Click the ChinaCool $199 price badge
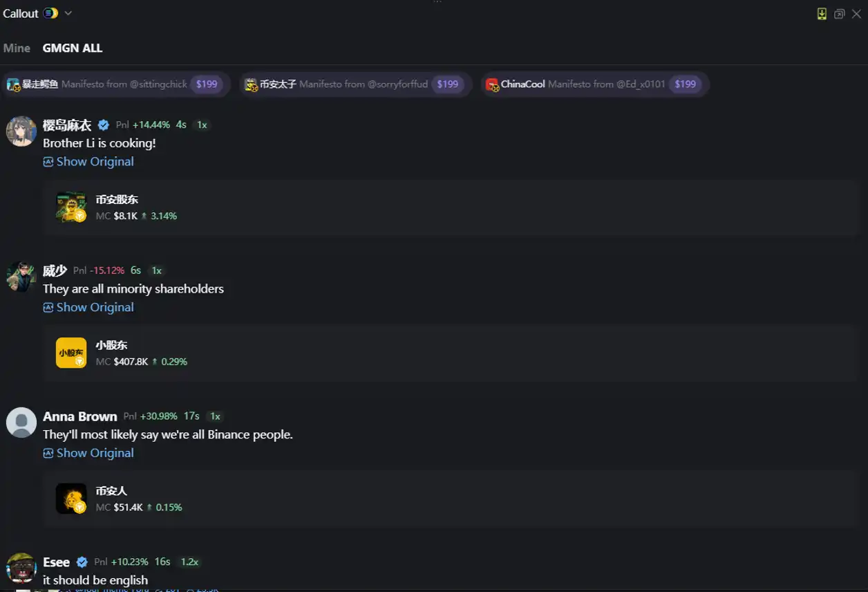868x592 pixels. coord(685,84)
